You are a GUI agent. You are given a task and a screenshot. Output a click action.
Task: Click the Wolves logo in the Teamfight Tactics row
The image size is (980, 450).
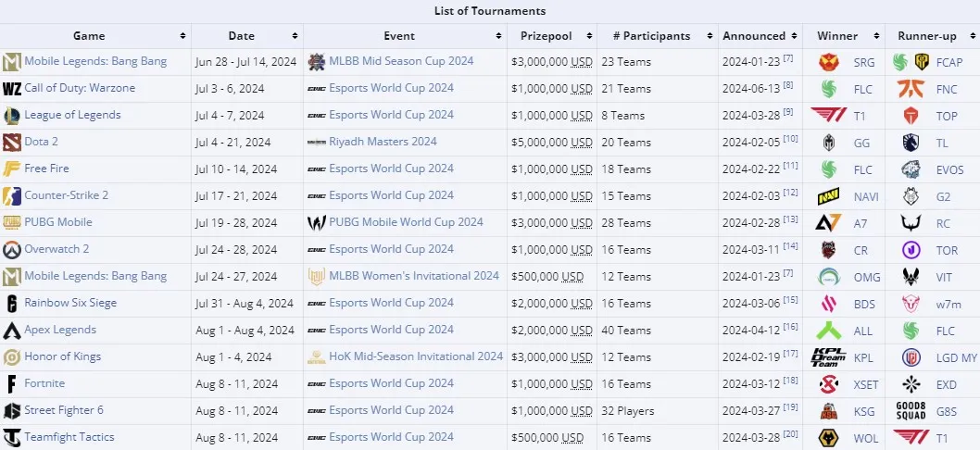point(829,437)
